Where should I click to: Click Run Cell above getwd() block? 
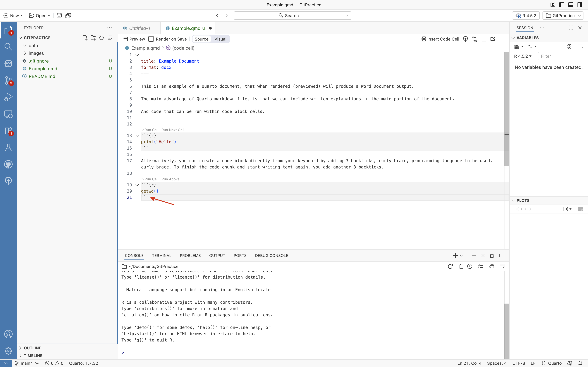point(151,179)
